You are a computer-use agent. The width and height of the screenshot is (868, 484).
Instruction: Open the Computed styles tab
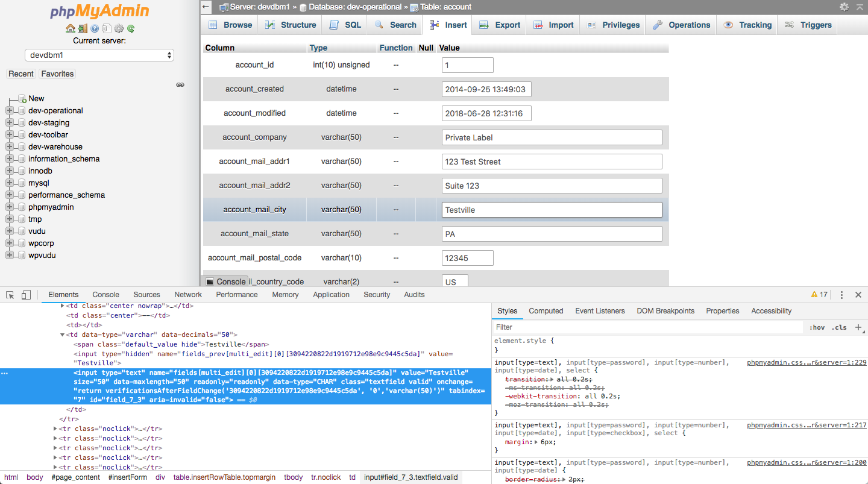546,311
